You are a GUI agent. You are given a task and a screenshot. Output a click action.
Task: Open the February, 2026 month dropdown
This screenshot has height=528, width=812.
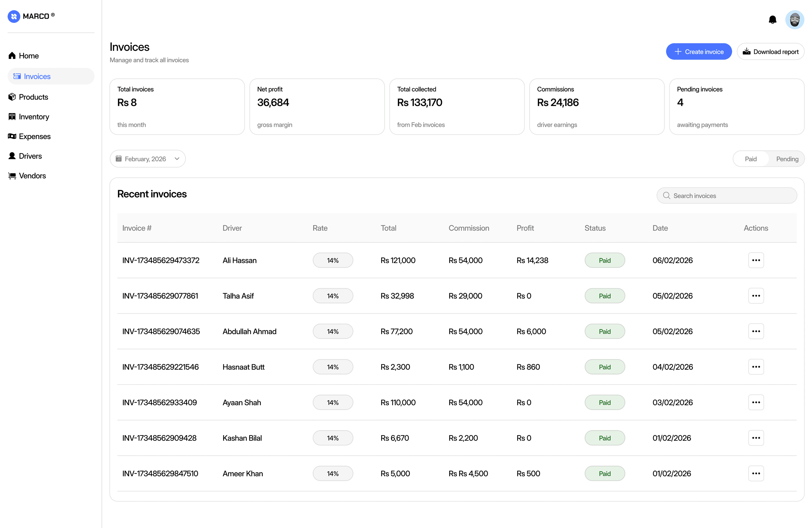point(147,159)
